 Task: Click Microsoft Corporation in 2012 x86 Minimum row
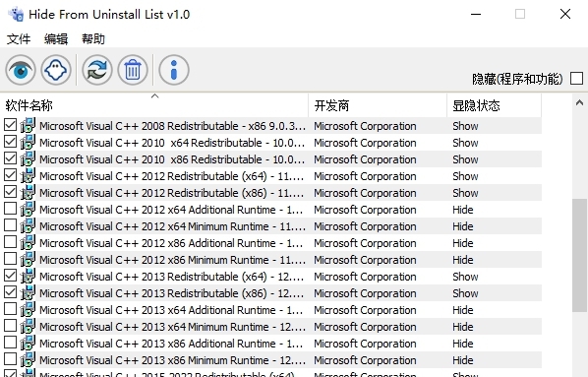[x=365, y=260]
